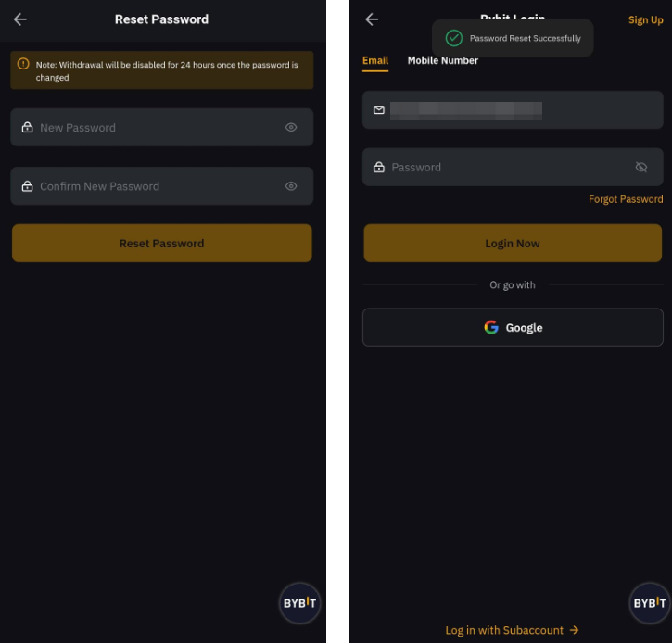Go back from the Bybit Login screen
Viewport: 672px width, 643px height.
pos(372,19)
